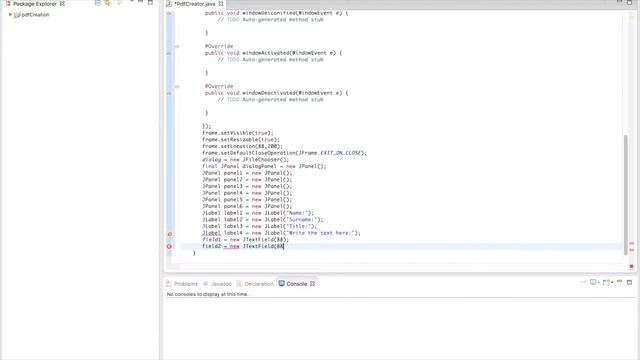Toggle Link with Editor in Package Explorer

pos(107,3)
